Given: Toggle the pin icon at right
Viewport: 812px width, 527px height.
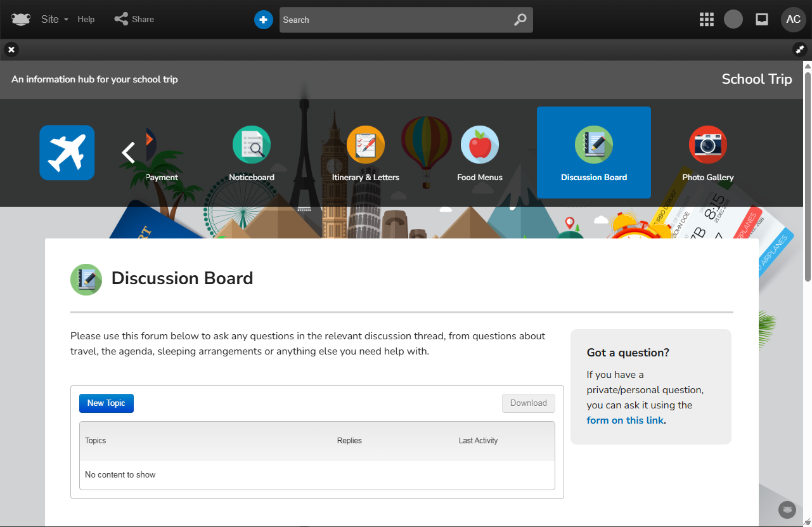Looking at the screenshot, I should (x=799, y=49).
